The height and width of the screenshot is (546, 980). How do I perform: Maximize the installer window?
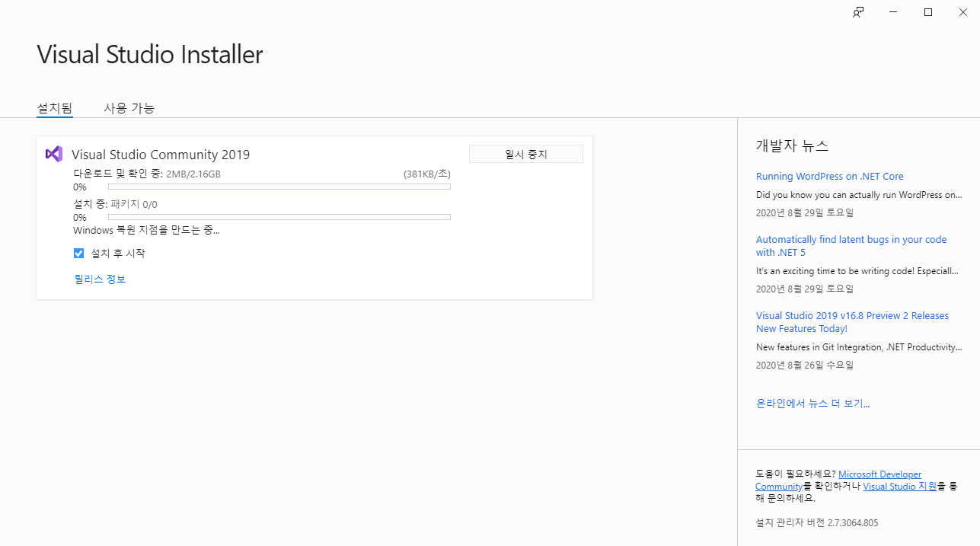(x=928, y=12)
